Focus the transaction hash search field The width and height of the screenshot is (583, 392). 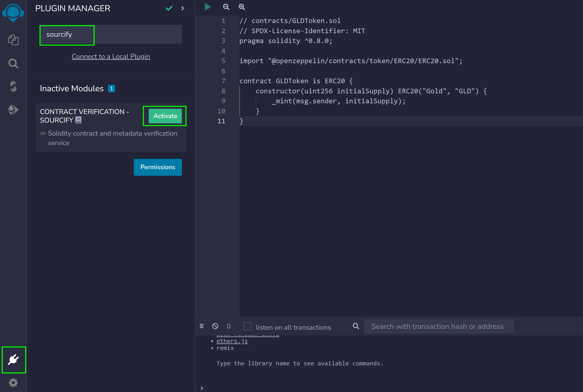(439, 326)
